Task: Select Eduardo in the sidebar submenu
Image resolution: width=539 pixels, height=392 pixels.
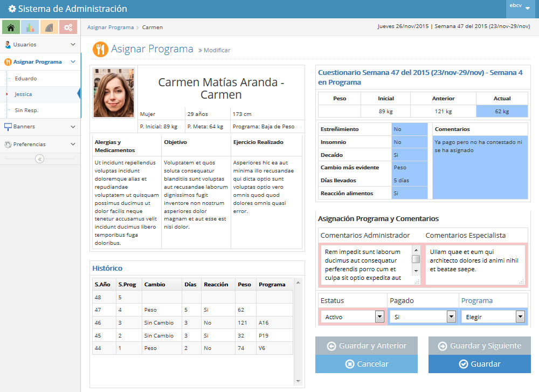Action: tap(26, 79)
